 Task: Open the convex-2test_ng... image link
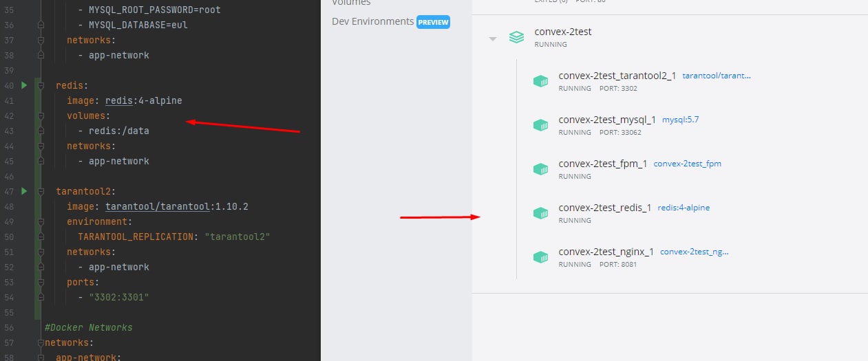pyautogui.click(x=694, y=252)
